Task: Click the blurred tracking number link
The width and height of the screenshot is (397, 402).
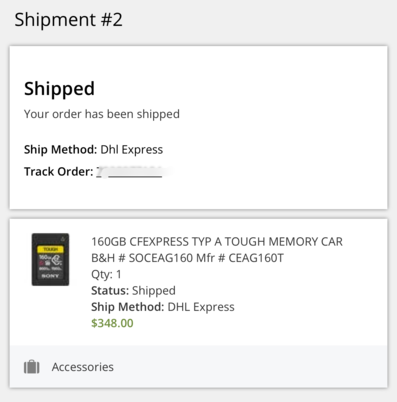Action: 129,172
